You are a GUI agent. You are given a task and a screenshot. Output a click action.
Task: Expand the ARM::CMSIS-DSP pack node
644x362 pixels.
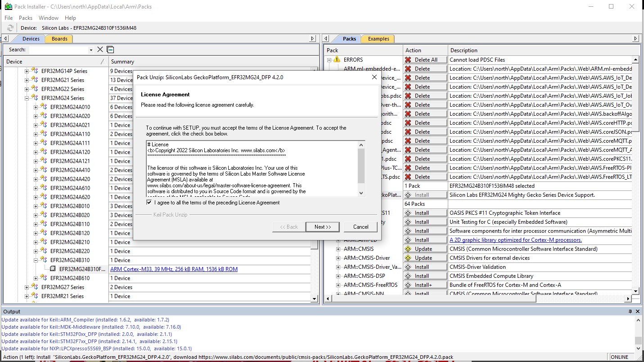(x=338, y=276)
